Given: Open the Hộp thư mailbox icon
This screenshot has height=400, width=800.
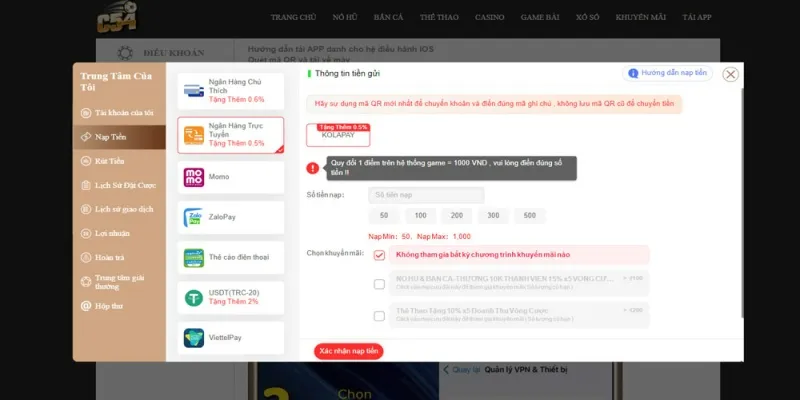Looking at the screenshot, I should [86, 306].
